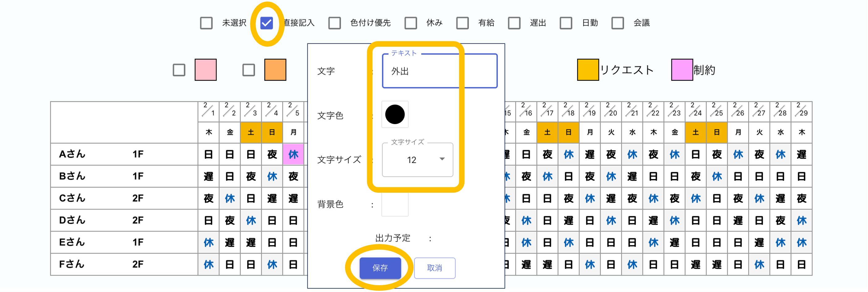Open the black 文字色 color picker
Viewport: 868px width, 292px height.
click(x=395, y=115)
